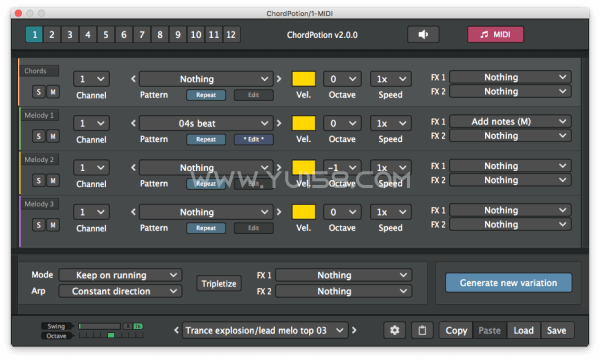Click the Save button

coord(557,330)
